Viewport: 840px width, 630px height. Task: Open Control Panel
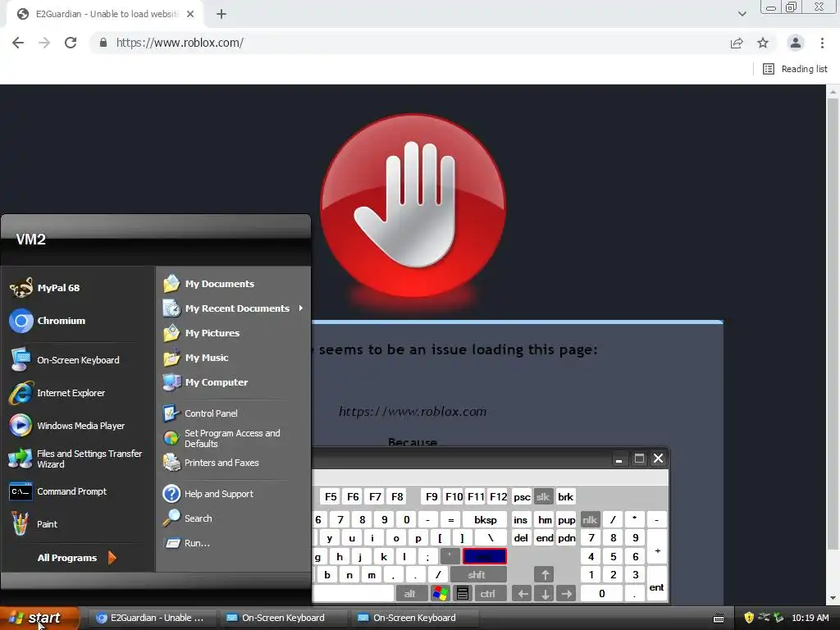[x=200, y=413]
